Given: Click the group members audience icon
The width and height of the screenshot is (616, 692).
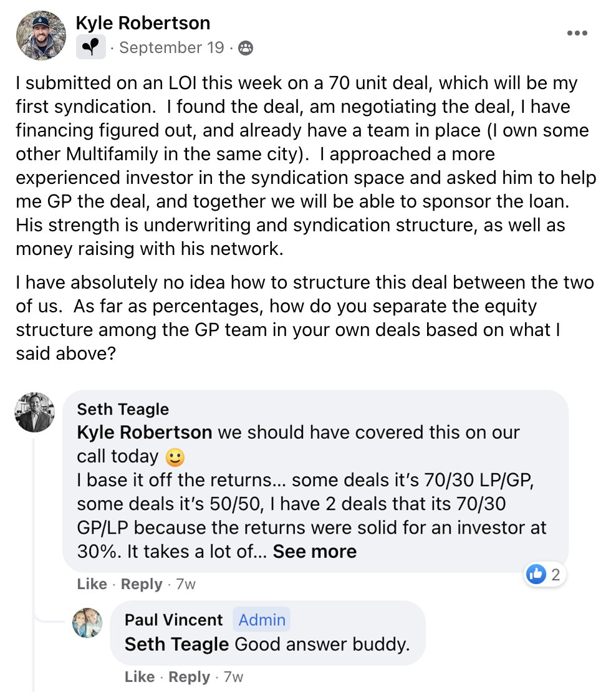Looking at the screenshot, I should click(246, 48).
